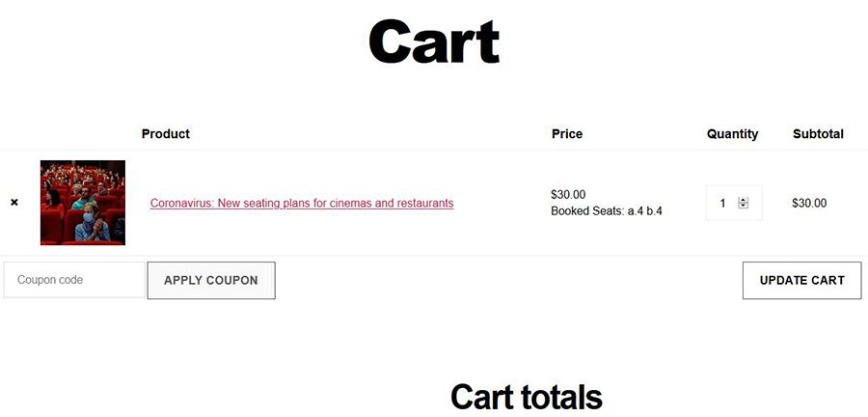Click the Coupon code input field
Screen dimensions: 868x417
(74, 280)
